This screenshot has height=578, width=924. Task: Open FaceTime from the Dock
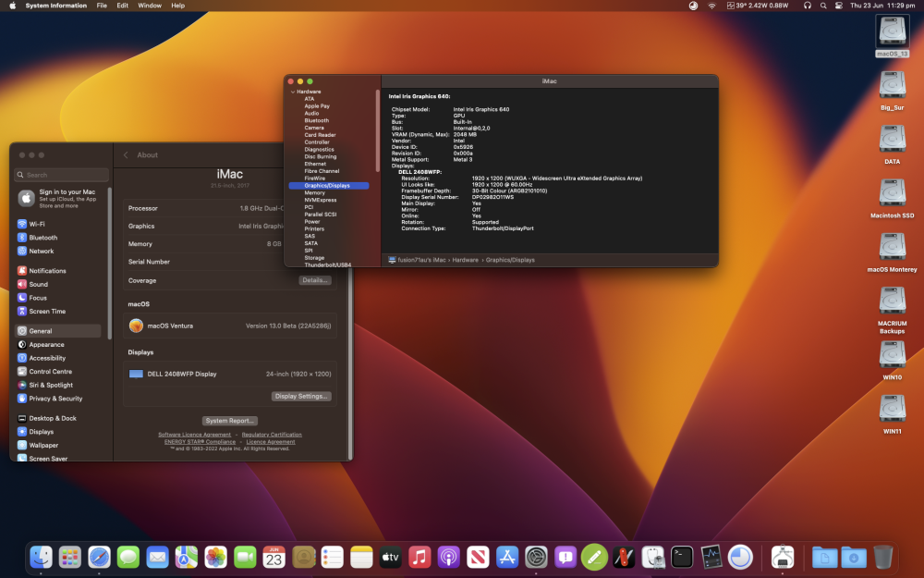click(245, 557)
